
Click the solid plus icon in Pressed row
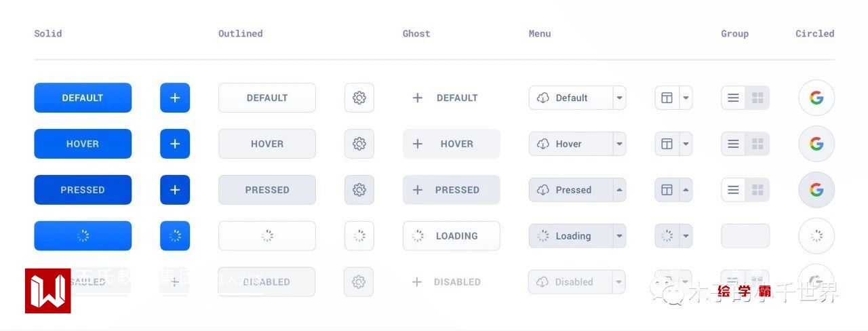[175, 190]
